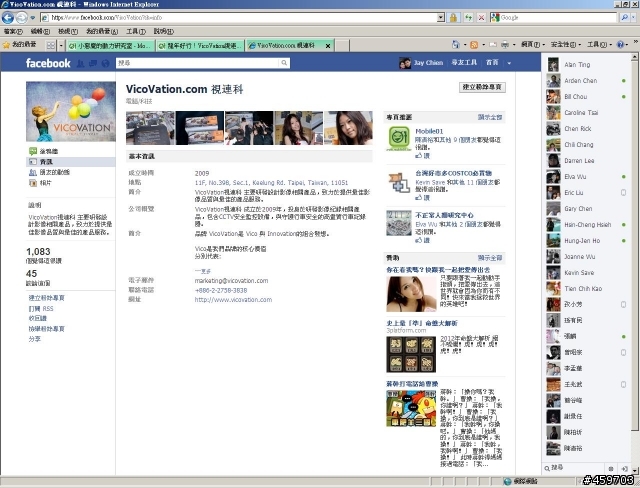Click the Print toolbar icon

click(505, 44)
